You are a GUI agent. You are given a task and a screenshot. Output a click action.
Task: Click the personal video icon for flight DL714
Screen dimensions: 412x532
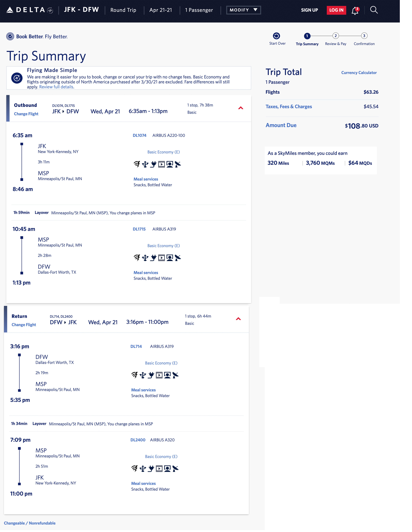(167, 375)
